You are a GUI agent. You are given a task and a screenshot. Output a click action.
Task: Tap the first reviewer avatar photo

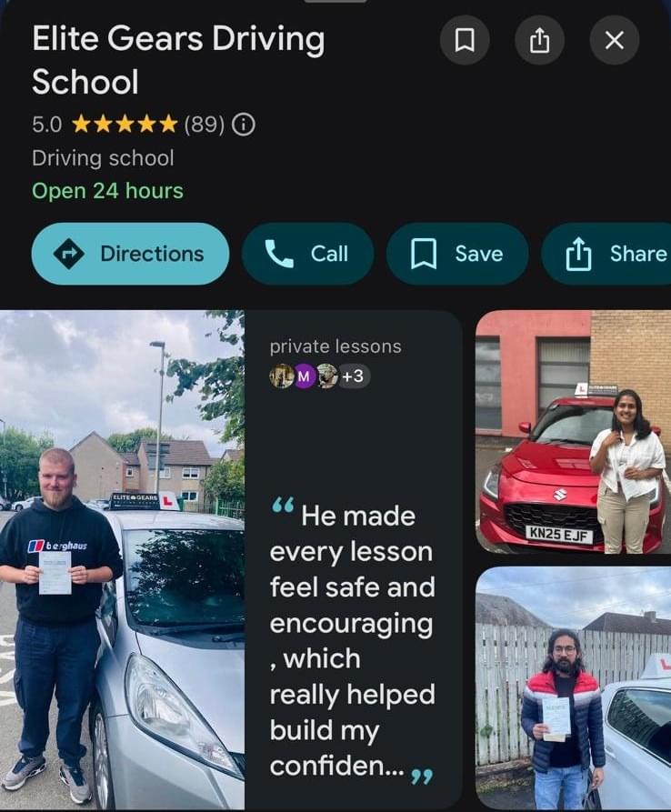pyautogui.click(x=282, y=376)
